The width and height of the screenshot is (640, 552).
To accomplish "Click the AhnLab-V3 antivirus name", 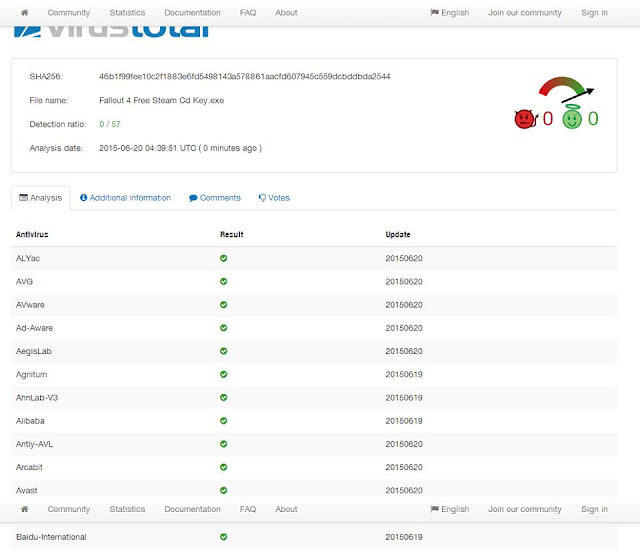I will click(x=37, y=397).
